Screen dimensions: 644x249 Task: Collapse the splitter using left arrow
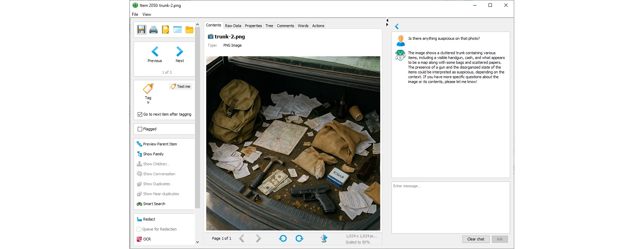(387, 20)
